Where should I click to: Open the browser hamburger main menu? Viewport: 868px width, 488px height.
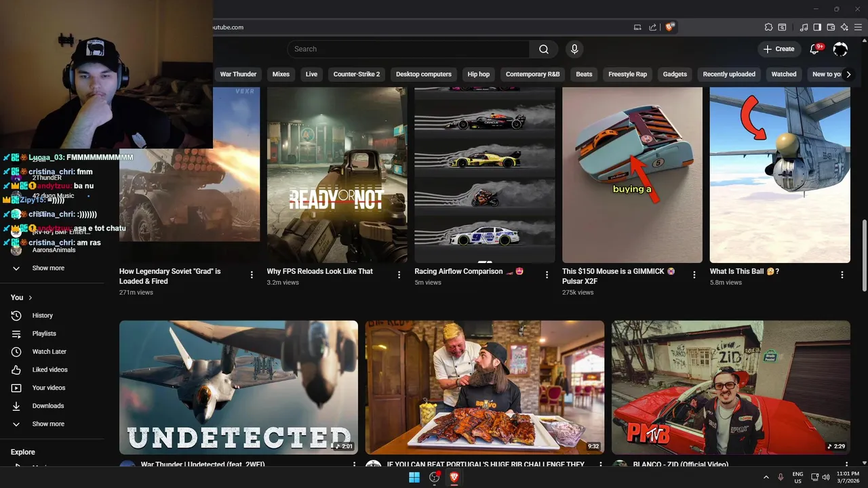859,27
